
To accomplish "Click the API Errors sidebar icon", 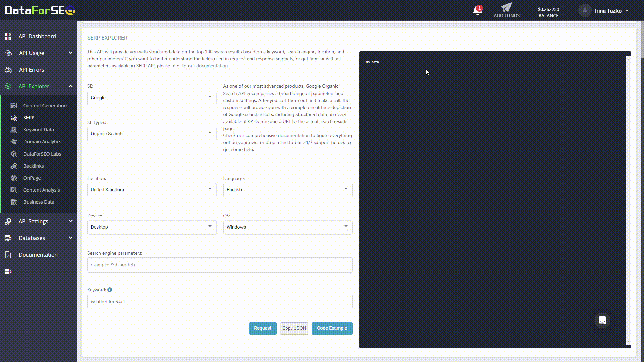I will click(x=8, y=70).
